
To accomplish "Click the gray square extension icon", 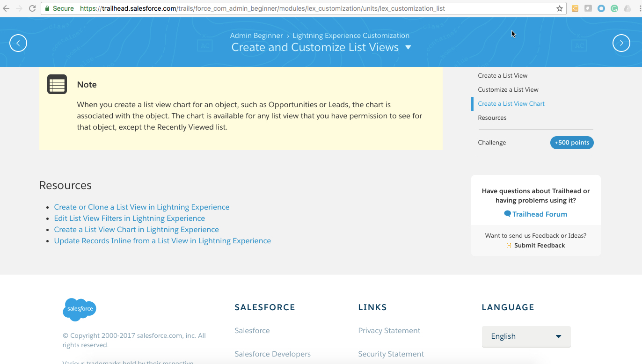I will pyautogui.click(x=588, y=8).
